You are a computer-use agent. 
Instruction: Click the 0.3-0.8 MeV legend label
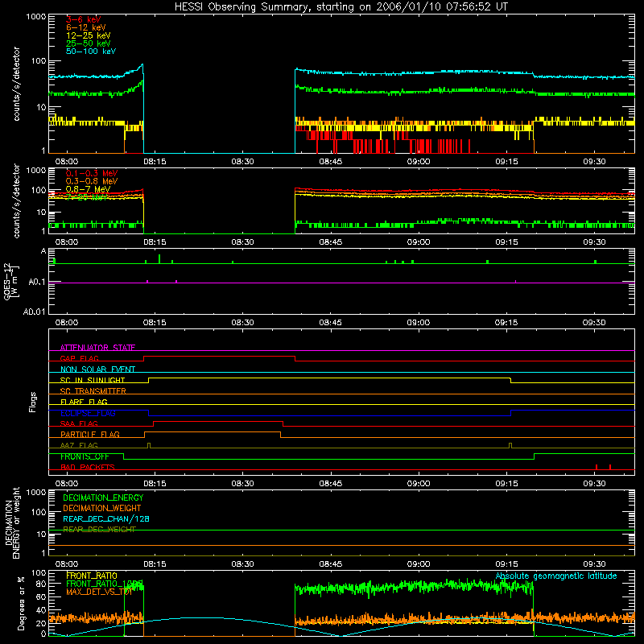92,181
